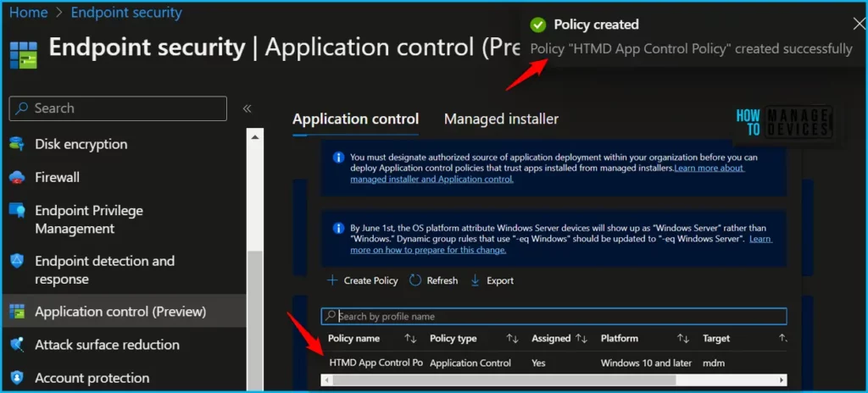Viewport: 868px width, 393px height.
Task: Click the sidebar scrollbar up arrow
Action: [254, 136]
